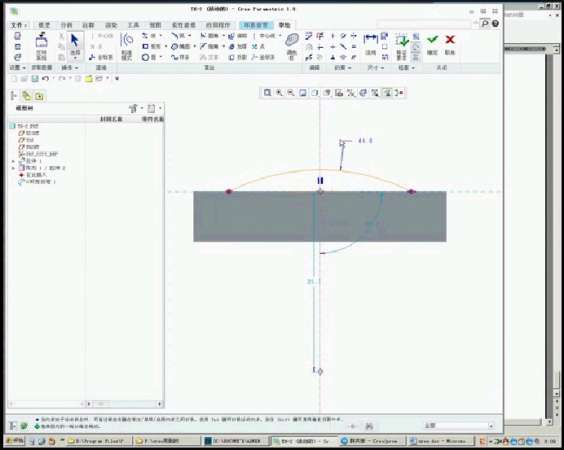Toggle constraint display in the view toolbar

[375, 93]
